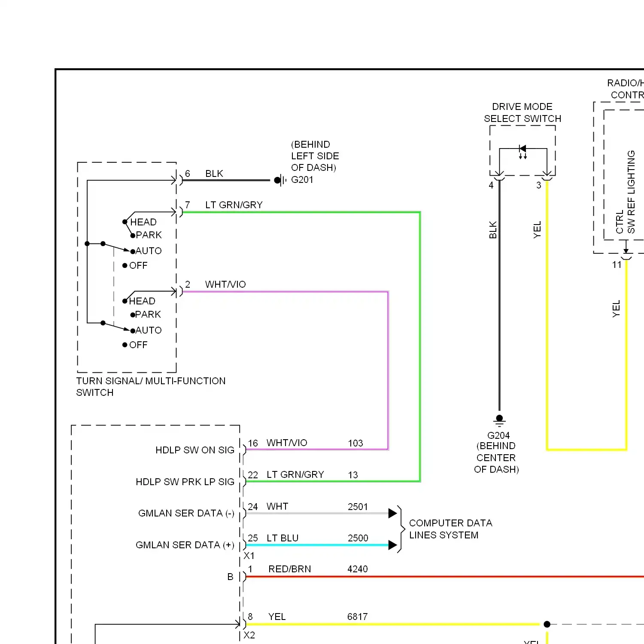
Task: Click the WHT wire label at pin 24
Action: tap(277, 507)
